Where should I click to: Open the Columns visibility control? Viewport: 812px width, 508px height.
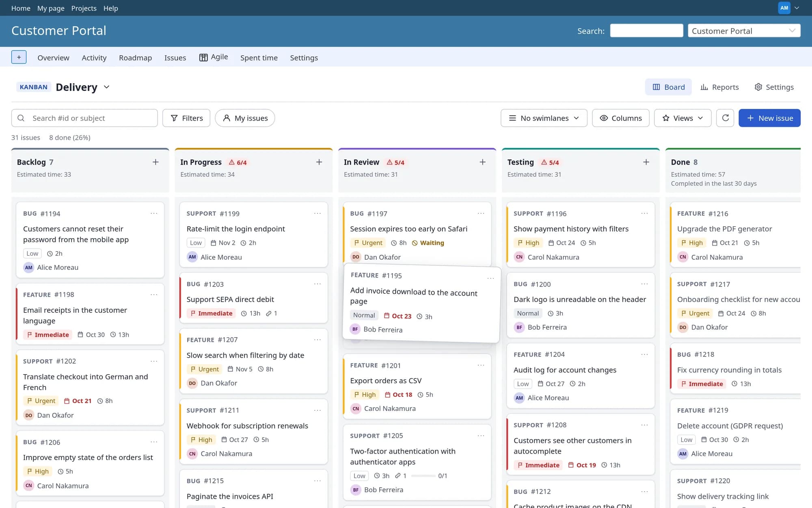click(620, 118)
